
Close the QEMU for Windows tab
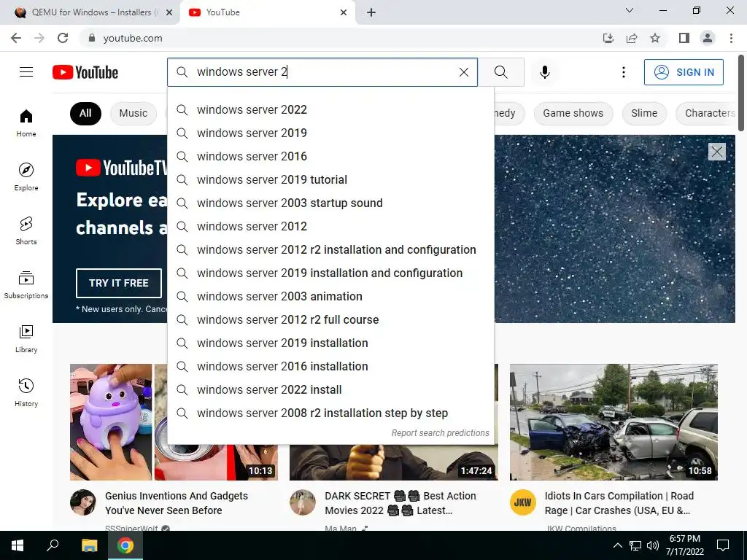(x=169, y=12)
